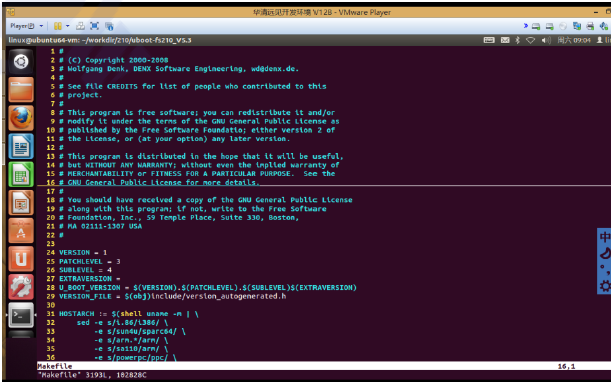Open the Player menu in VMware
This screenshot has width=611, height=382.
pos(23,26)
